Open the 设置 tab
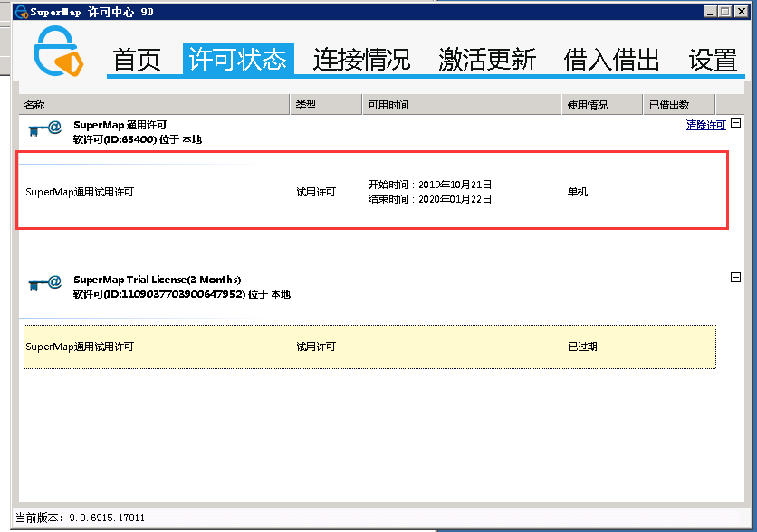Viewport: 757px width, 532px height. (713, 60)
